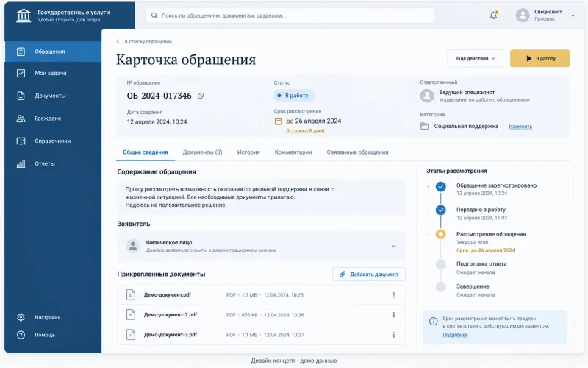
Task: Open the Комментарии tab
Action: [x=293, y=152]
